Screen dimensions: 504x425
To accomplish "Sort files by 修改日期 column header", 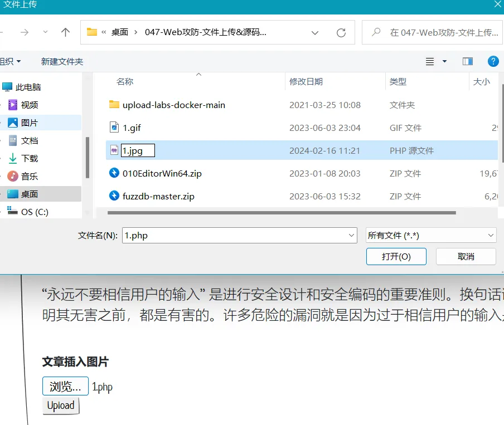I will [x=306, y=82].
